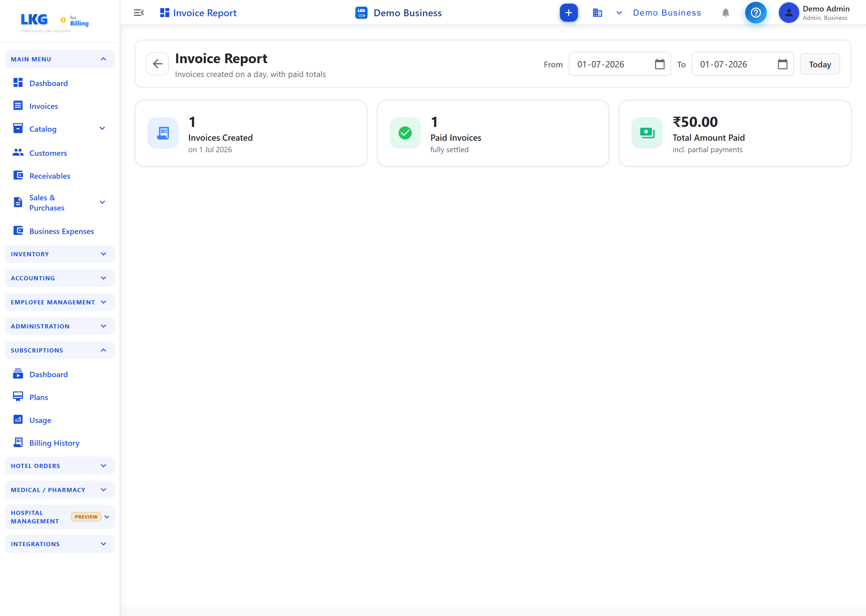Click the Subscriptions Dashboard icon

(18, 374)
